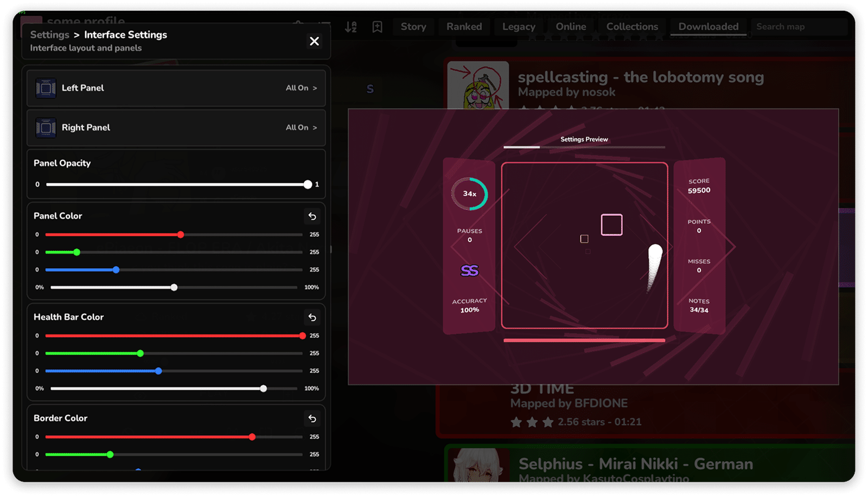This screenshot has height=497, width=868.
Task: Click the sort order icon
Action: pyautogui.click(x=351, y=27)
